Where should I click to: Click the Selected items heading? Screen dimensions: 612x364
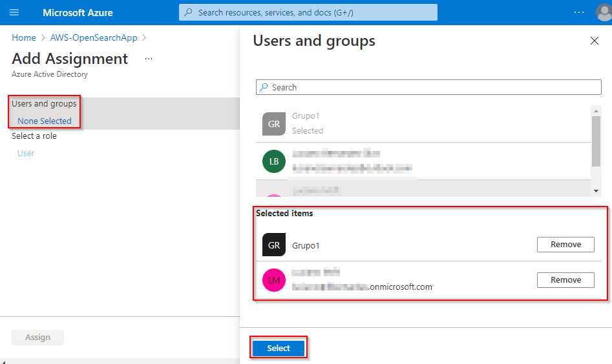point(284,213)
